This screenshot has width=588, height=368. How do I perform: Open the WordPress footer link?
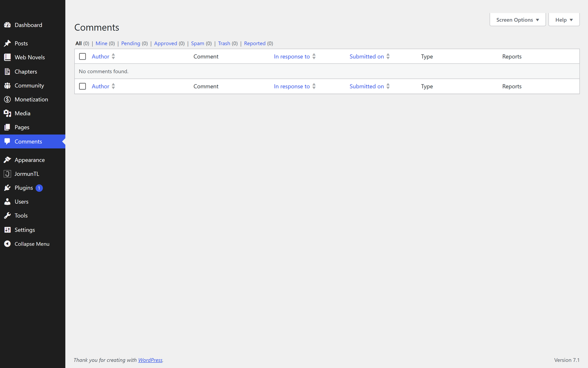(150, 360)
